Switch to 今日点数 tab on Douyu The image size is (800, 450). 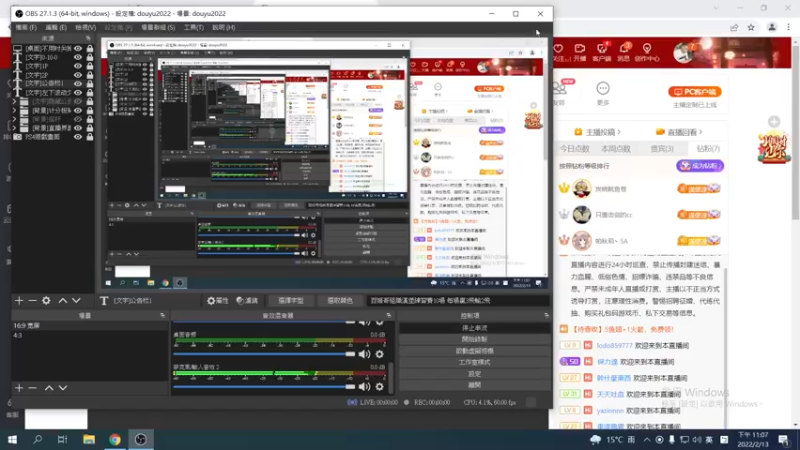pos(574,148)
